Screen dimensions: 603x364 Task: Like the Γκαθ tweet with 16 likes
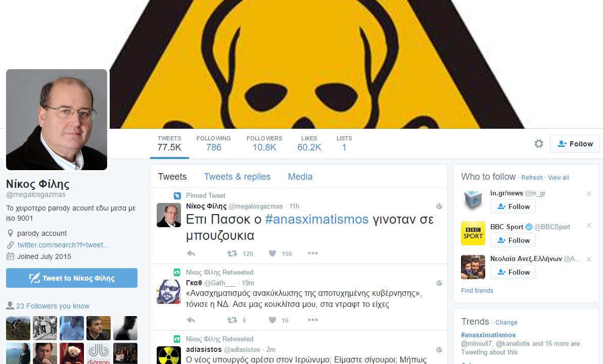click(272, 320)
